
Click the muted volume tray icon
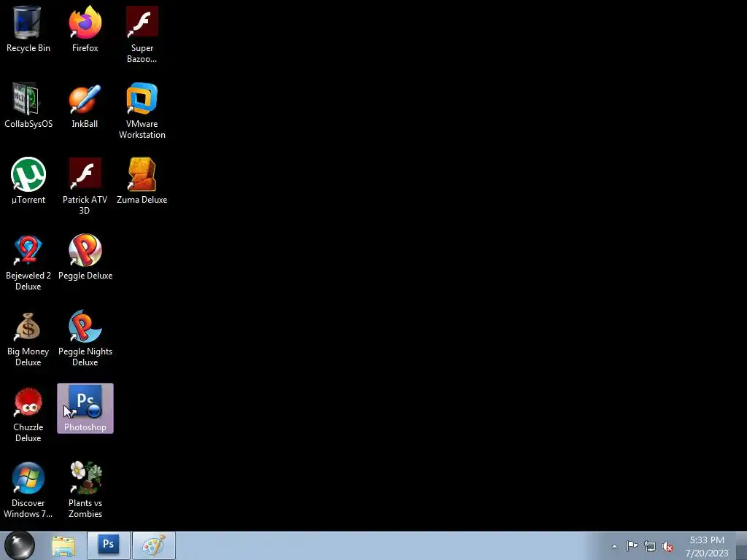point(667,546)
